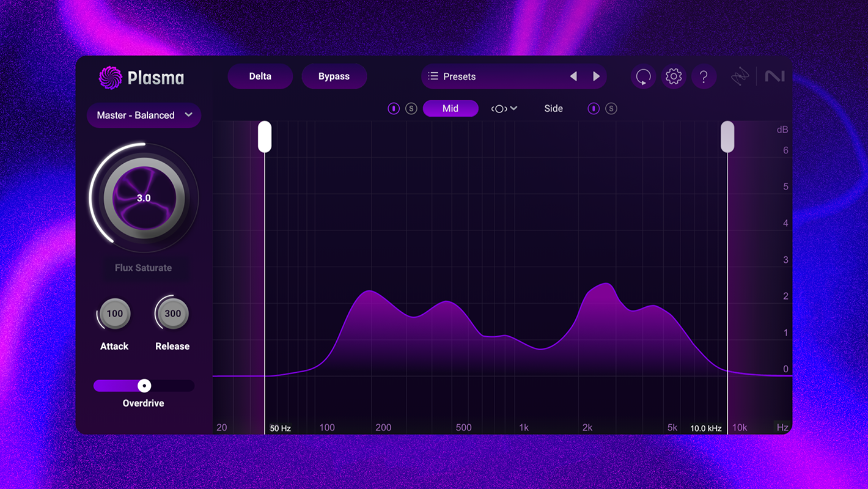Switch to the Side tab
The height and width of the screenshot is (489, 868).
click(x=554, y=109)
